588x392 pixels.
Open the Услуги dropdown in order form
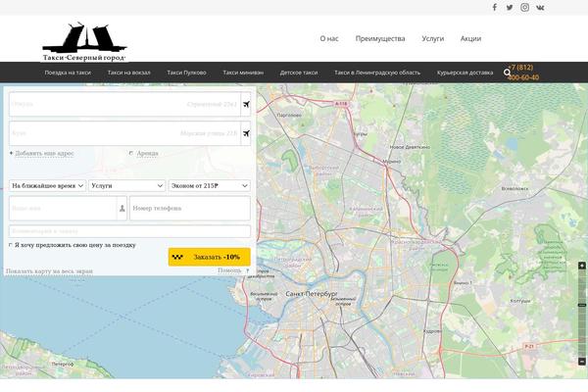126,185
